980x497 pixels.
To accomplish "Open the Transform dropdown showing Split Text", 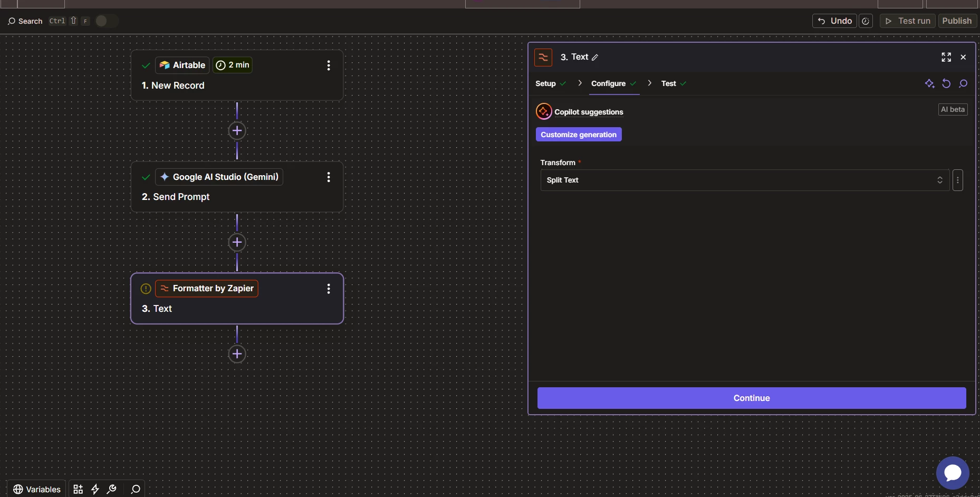I will point(745,180).
